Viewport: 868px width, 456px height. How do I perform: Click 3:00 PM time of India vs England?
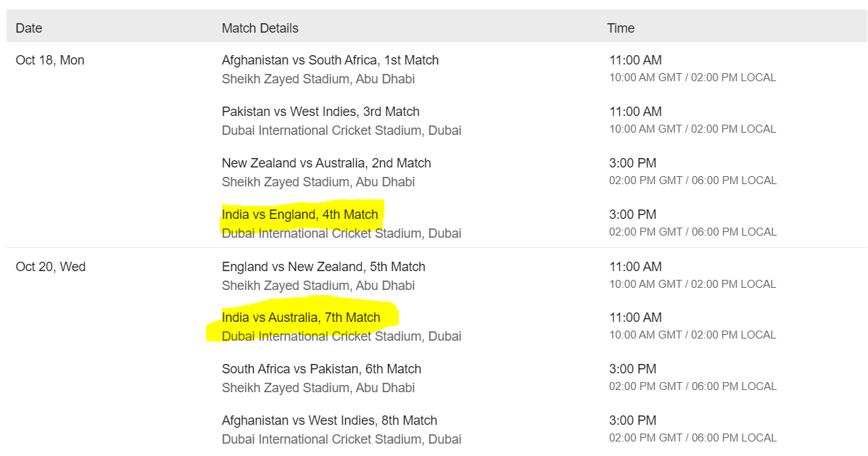pyautogui.click(x=633, y=215)
